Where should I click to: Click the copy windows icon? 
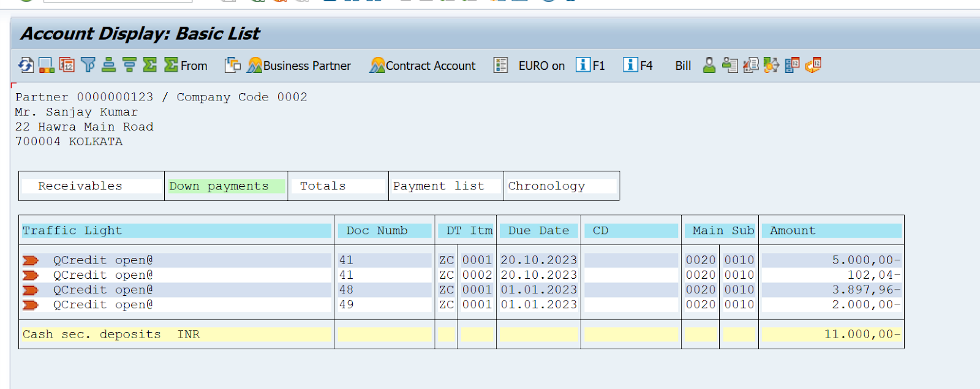(x=233, y=65)
